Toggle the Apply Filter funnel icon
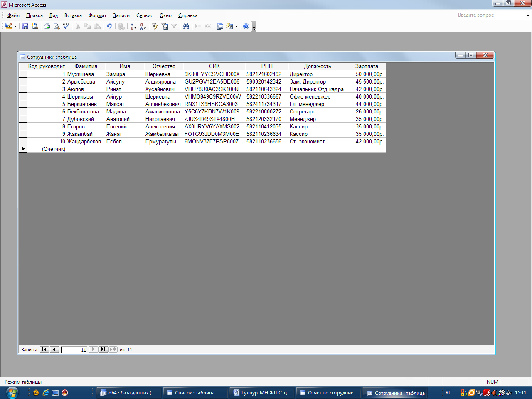The width and height of the screenshot is (532, 399). pos(174,26)
